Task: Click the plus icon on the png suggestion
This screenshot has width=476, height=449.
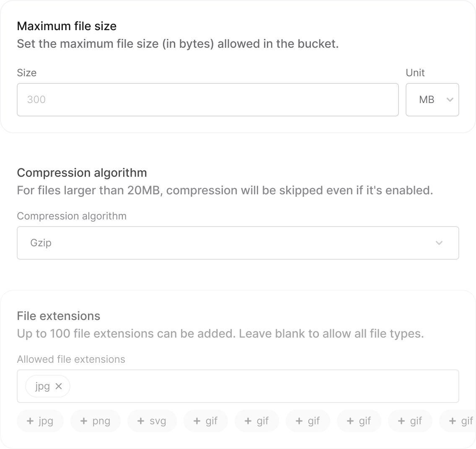Action: 83,421
